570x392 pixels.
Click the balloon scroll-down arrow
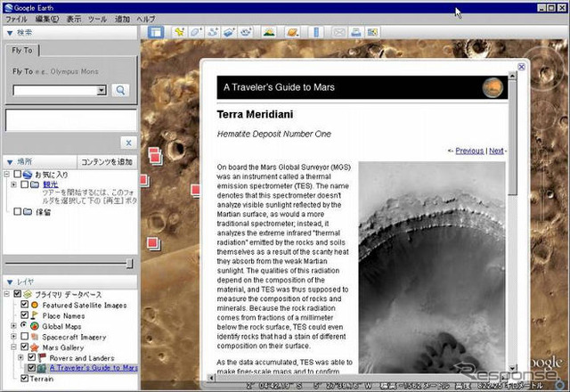pos(512,368)
